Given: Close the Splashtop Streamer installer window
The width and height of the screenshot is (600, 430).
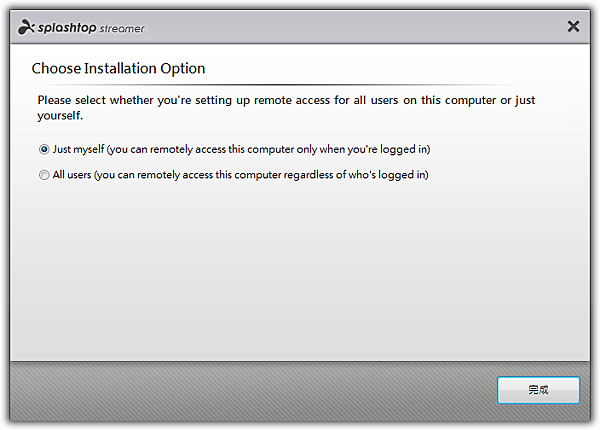Looking at the screenshot, I should click(573, 26).
